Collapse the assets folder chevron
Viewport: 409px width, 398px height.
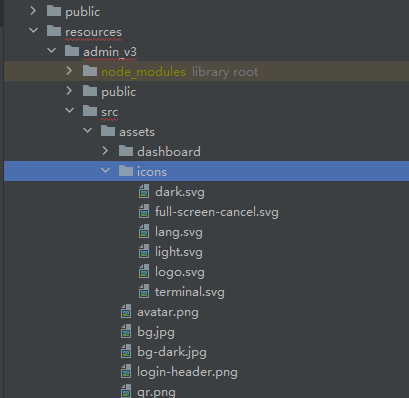pyautogui.click(x=87, y=131)
